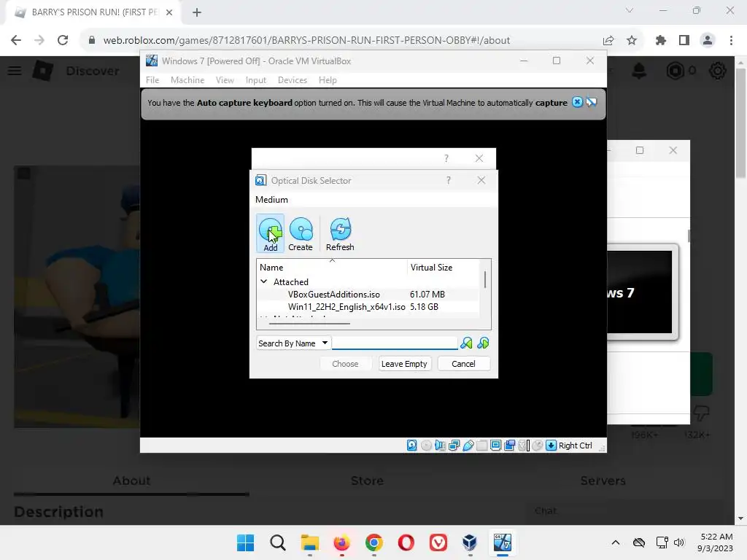Click the Chrome address bar URL
747x560 pixels.
pos(306,41)
